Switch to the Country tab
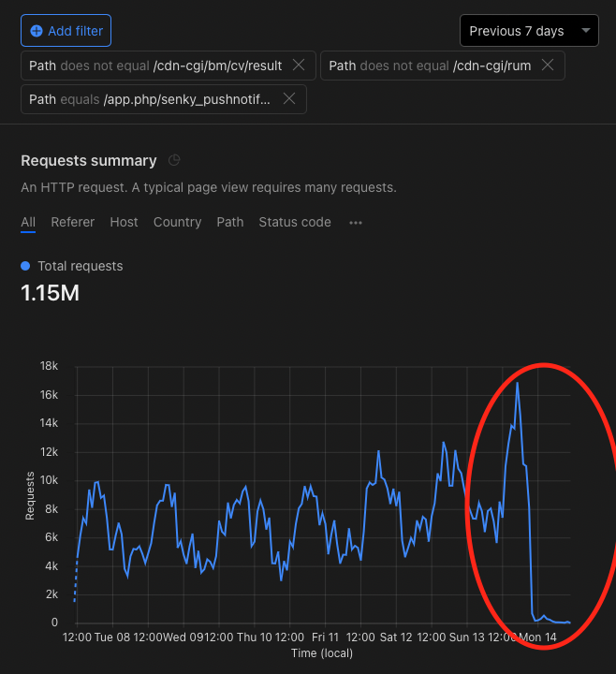616x674 pixels. [177, 222]
